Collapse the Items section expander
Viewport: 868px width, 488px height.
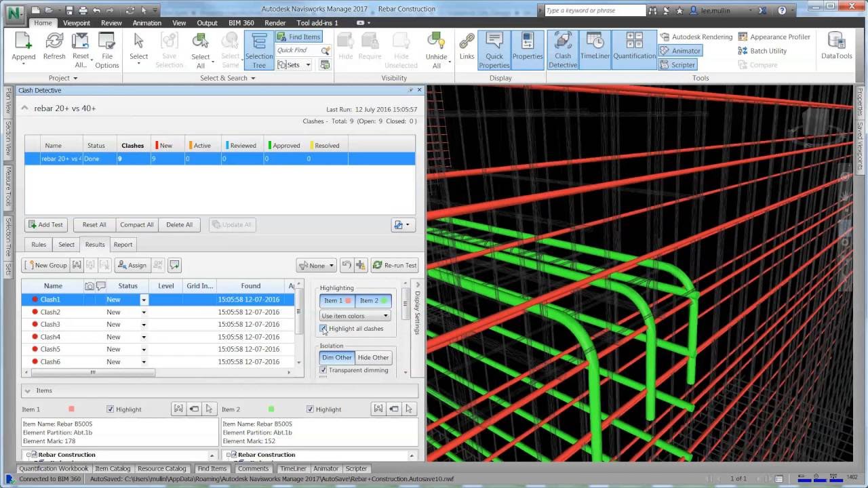pyautogui.click(x=28, y=390)
